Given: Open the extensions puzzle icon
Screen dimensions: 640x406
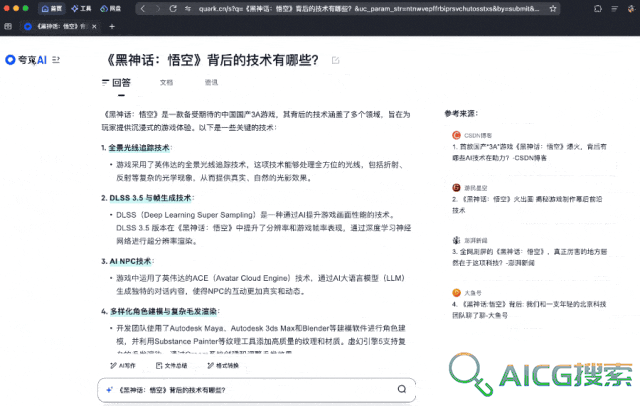Looking at the screenshot, I should click(x=598, y=9).
